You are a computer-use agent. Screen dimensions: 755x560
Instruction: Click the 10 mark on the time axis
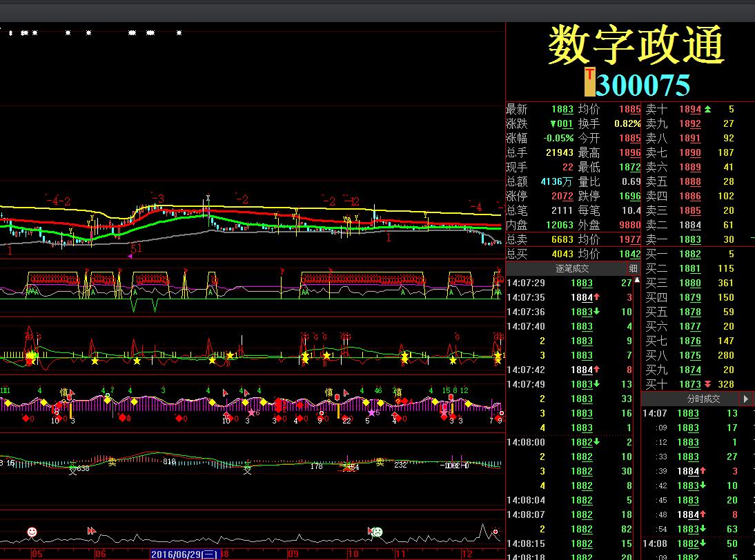coord(353,554)
